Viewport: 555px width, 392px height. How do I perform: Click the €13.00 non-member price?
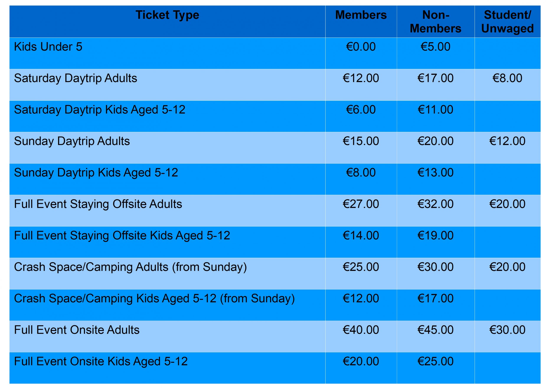[x=436, y=173]
